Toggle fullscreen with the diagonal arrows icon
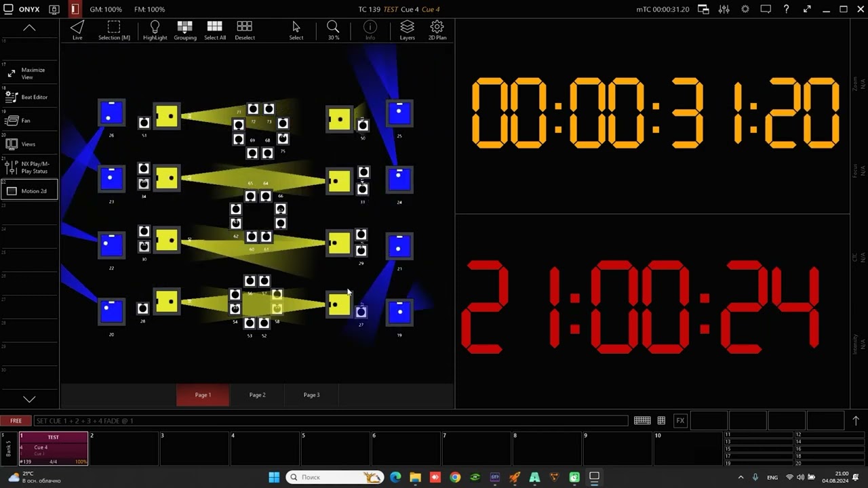 (x=807, y=9)
